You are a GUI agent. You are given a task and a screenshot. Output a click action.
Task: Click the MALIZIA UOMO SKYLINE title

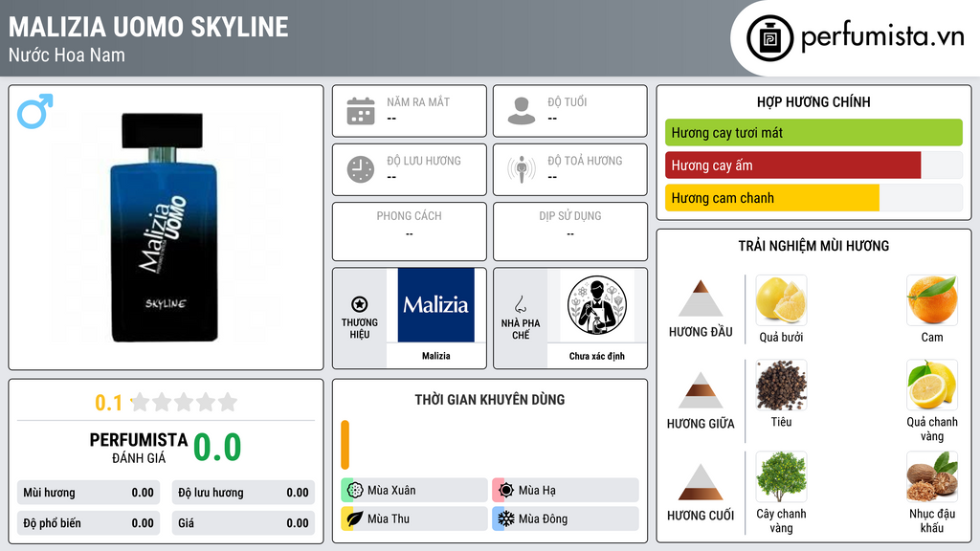[148, 27]
